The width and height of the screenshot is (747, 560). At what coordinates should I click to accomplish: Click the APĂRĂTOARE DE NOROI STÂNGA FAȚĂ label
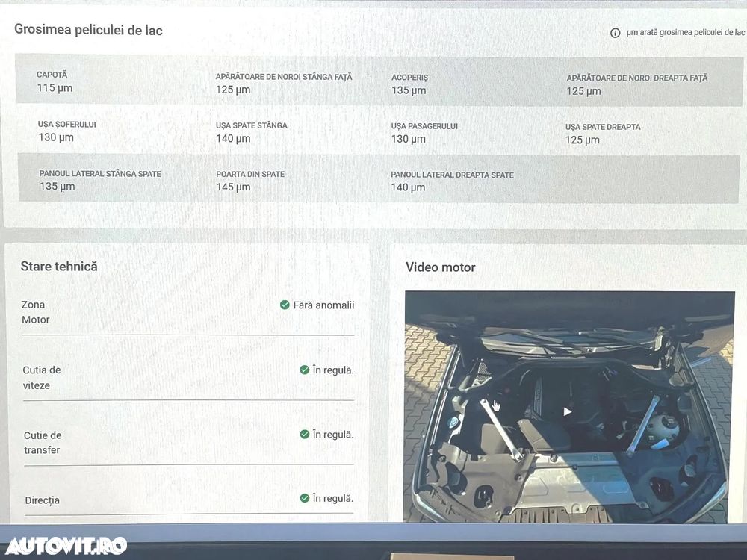[284, 77]
